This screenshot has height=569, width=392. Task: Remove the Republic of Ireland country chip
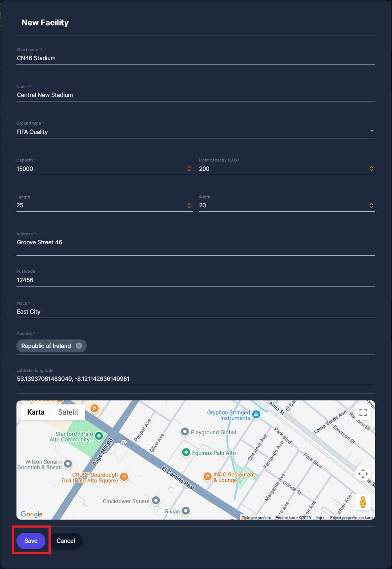79,346
